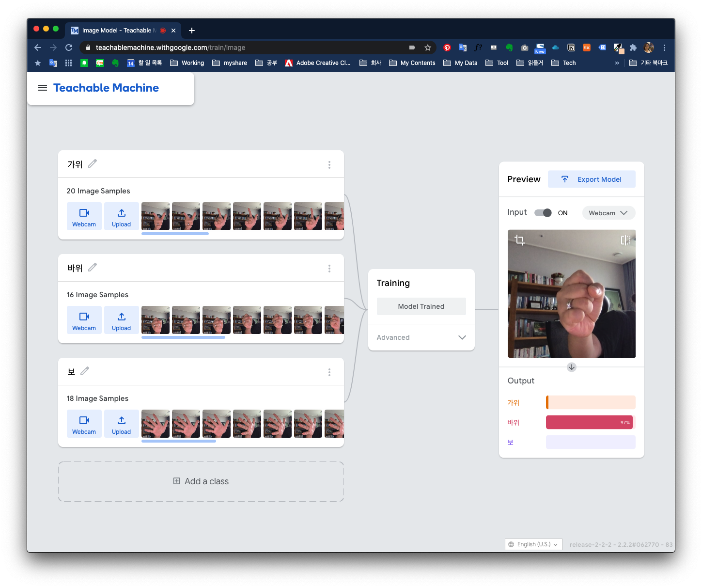Open the Tech bookmarks folder

[564, 63]
